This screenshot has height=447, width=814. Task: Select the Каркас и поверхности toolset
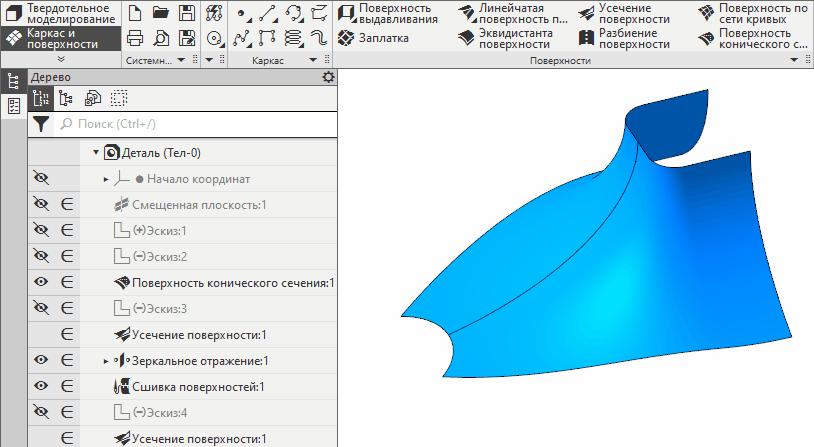pos(60,38)
